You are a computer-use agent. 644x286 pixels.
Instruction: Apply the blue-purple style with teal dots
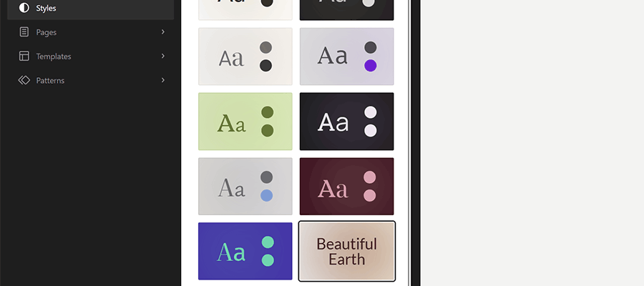(x=245, y=252)
